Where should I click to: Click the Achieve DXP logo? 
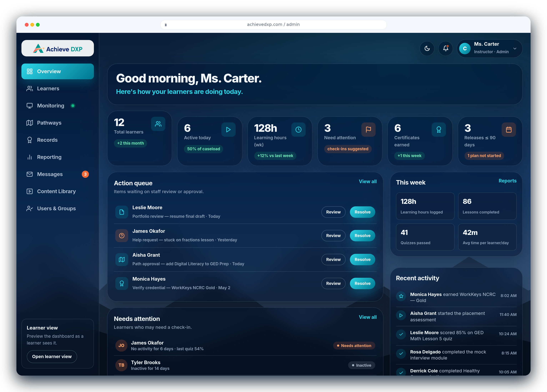click(58, 49)
